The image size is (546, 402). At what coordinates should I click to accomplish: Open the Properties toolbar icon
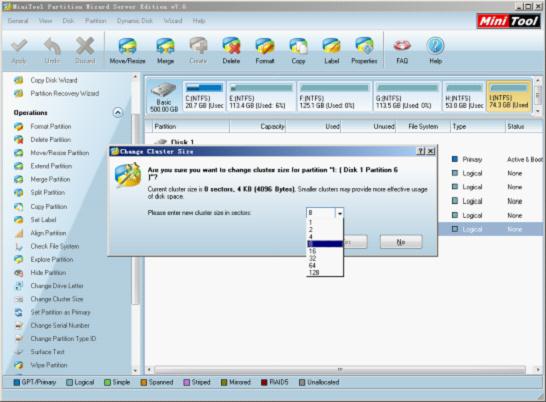364,46
